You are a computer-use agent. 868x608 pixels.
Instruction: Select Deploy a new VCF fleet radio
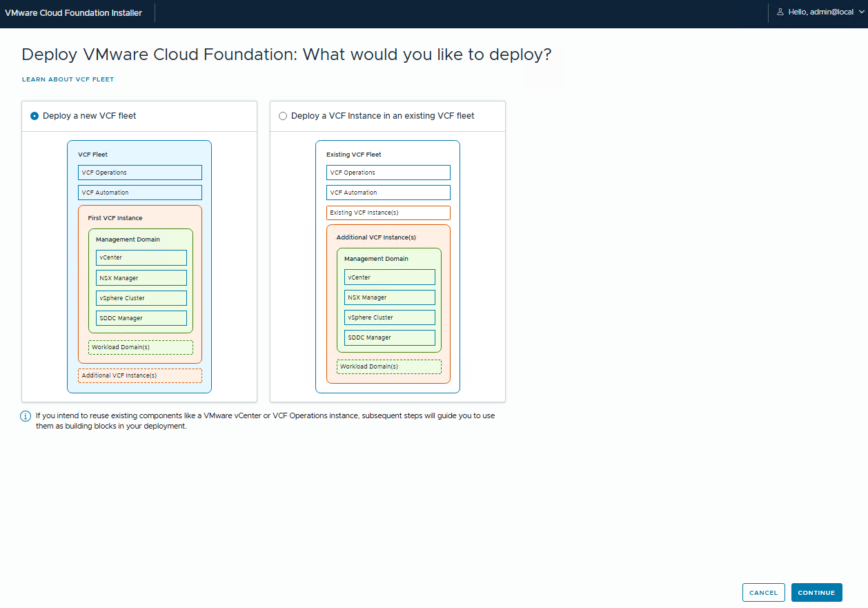click(34, 116)
